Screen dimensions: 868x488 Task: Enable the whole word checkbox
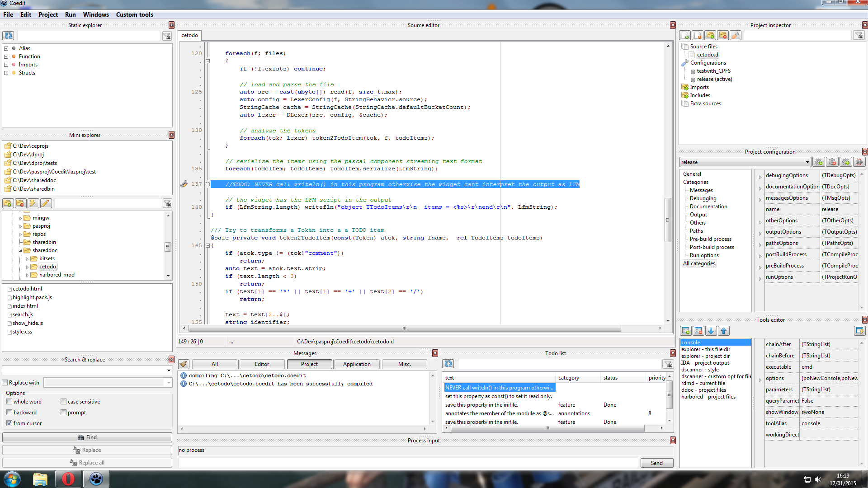pyautogui.click(x=9, y=402)
